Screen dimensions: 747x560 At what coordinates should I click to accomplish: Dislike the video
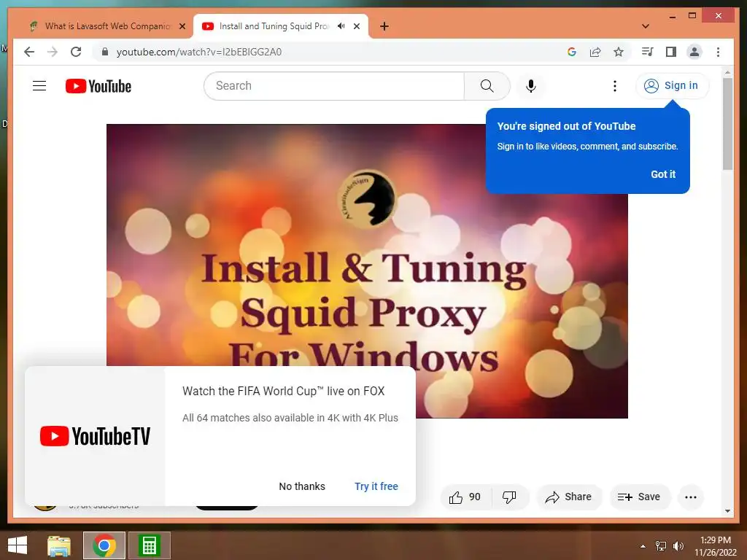tap(509, 497)
